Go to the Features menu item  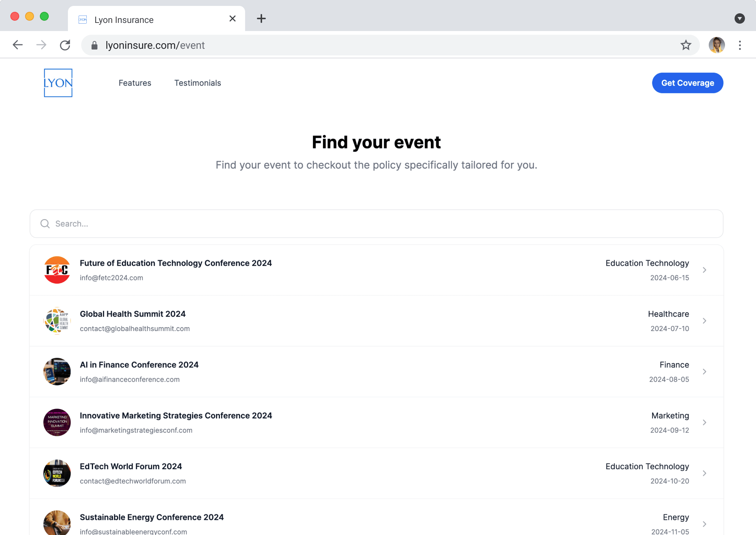point(135,83)
